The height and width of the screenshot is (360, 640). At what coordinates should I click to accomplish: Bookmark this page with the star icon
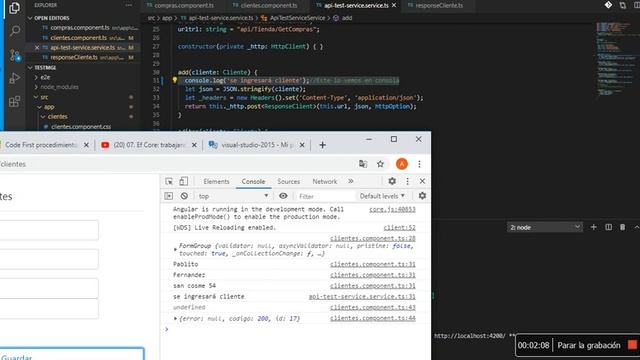(380, 164)
